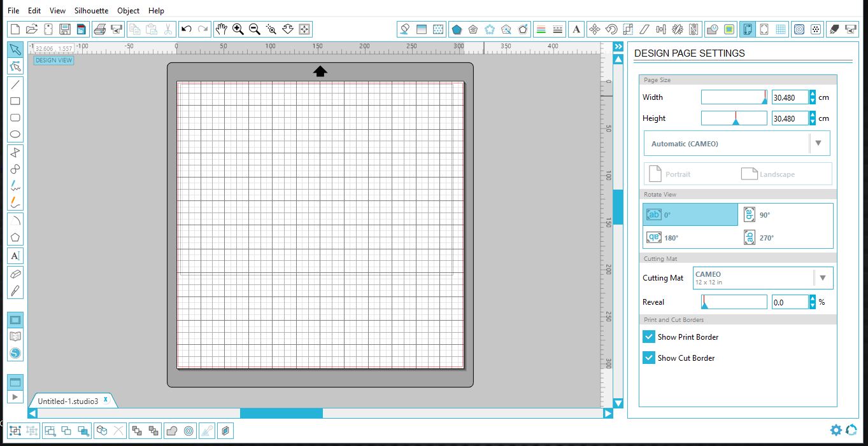Select the Text tool
This screenshot has height=446, width=868.
pos(15,255)
